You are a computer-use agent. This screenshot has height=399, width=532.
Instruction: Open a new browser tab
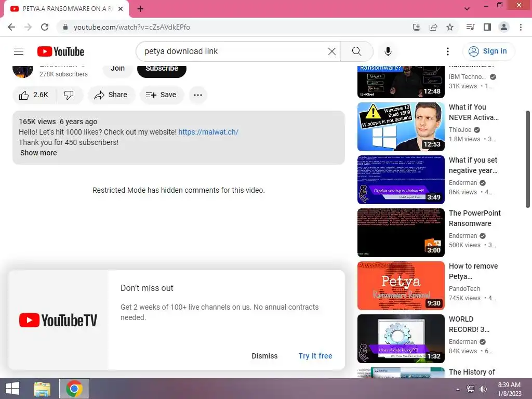click(140, 9)
